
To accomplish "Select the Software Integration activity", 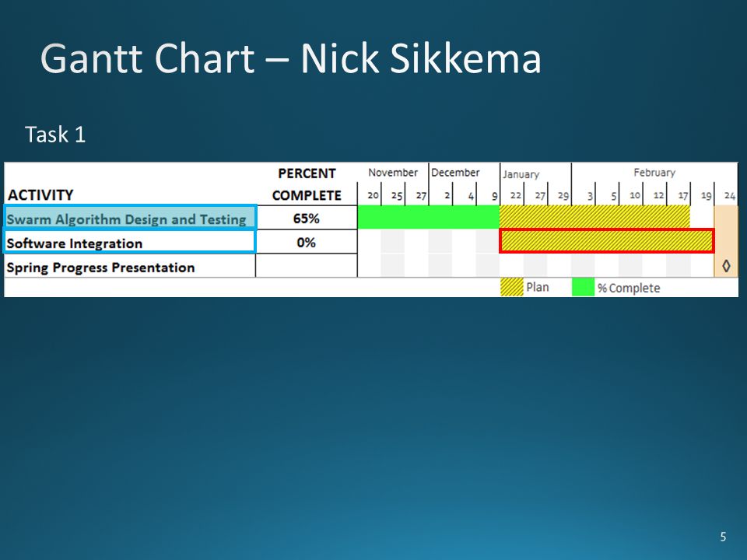I will tap(130, 242).
